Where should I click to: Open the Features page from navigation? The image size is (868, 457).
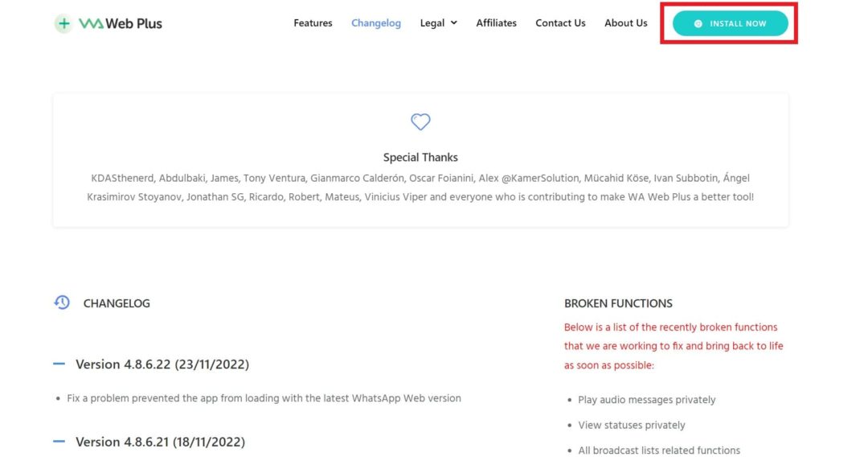point(313,23)
